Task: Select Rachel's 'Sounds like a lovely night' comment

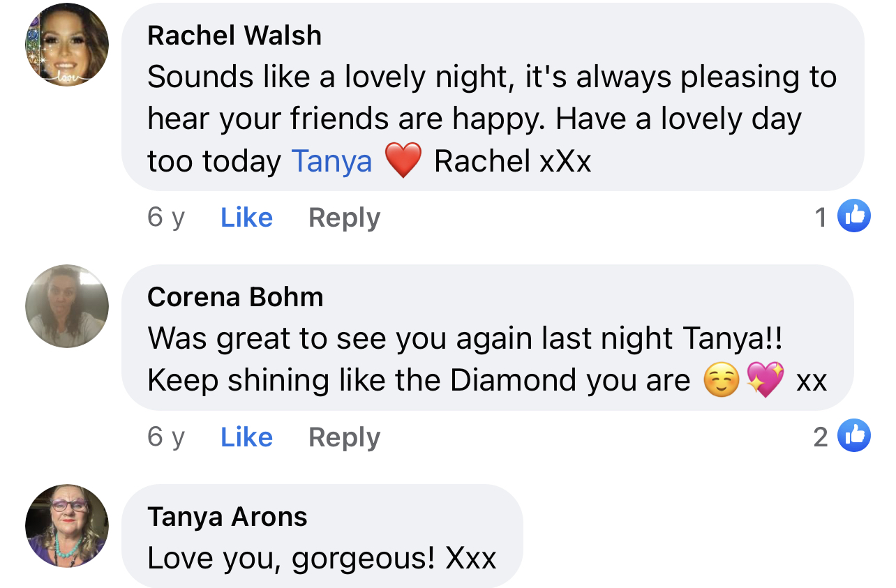Action: coord(493,97)
